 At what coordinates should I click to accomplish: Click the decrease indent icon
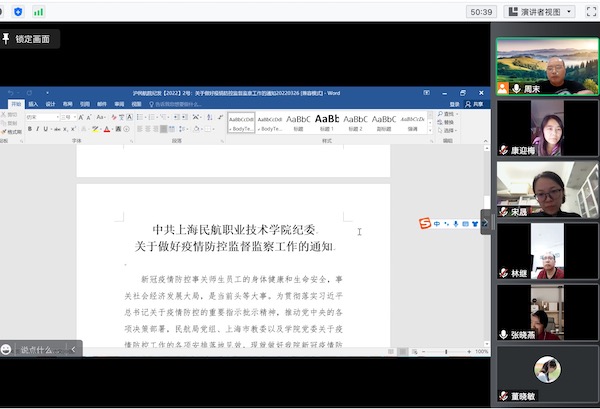point(176,117)
